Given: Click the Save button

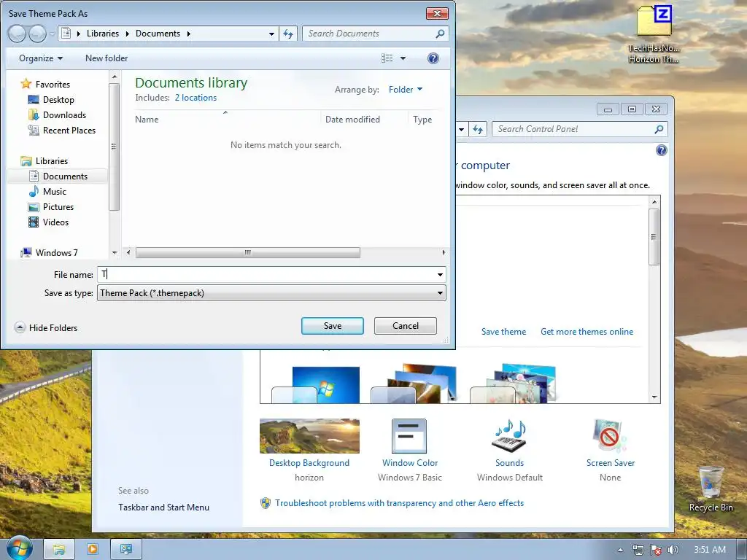Looking at the screenshot, I should click(333, 326).
